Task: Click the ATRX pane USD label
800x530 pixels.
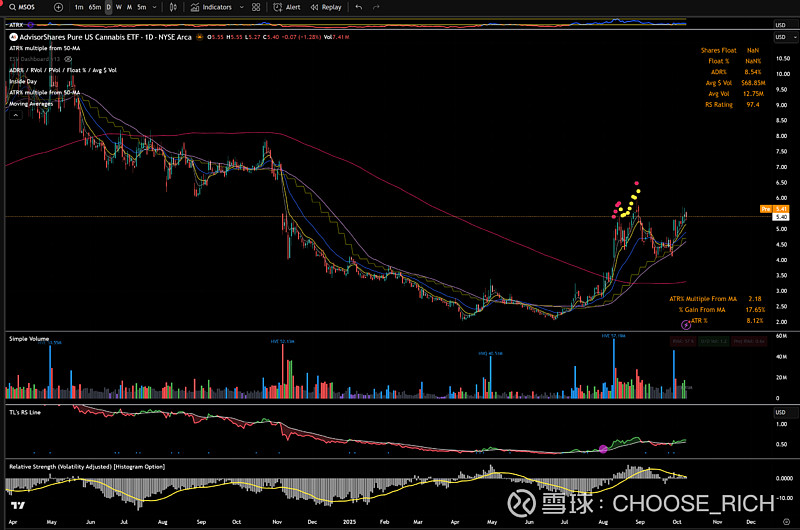Action: (x=781, y=25)
